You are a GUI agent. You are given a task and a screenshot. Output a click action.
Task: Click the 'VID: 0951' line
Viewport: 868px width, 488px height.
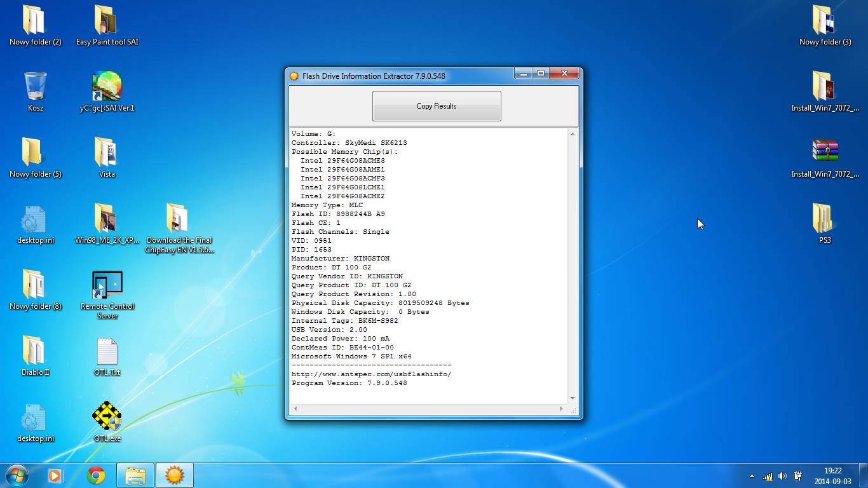pos(311,241)
